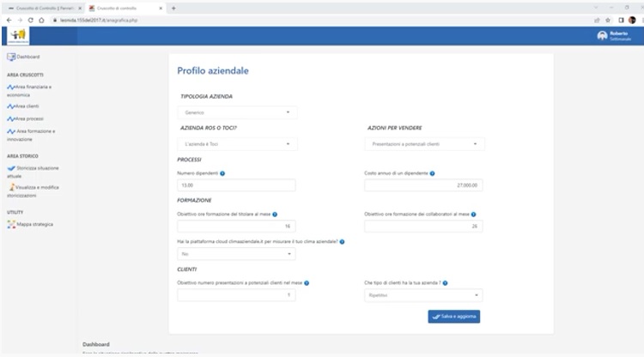Open the Azienda ROS o TOCI dropdown

pos(237,144)
